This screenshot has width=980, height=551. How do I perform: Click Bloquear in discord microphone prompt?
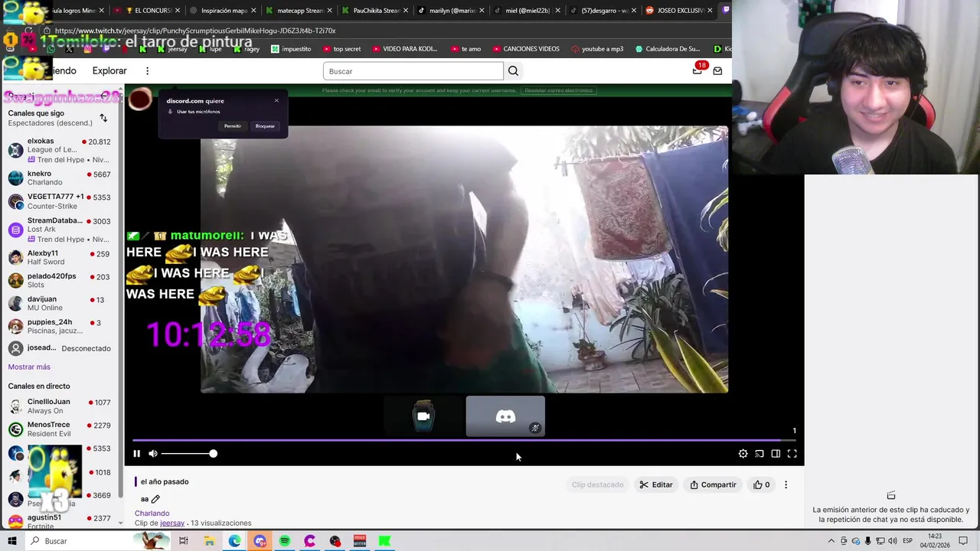coord(265,126)
